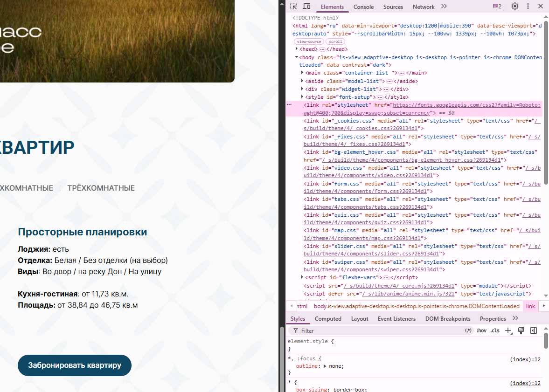Screen dimensions: 549x392
Task: Toggle the computed styles sidebar icon
Action: click(534, 330)
